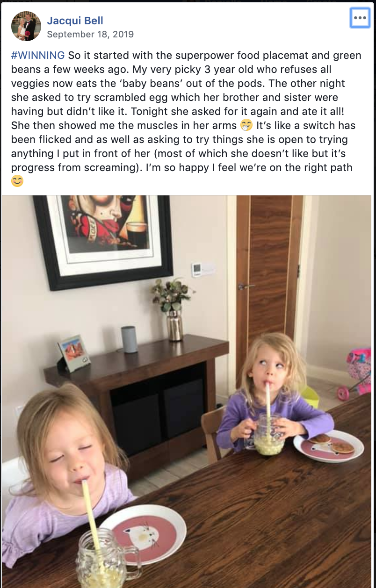The image size is (376, 588).
Task: Click the smiling blush emoji ending the post
Action: click(17, 181)
